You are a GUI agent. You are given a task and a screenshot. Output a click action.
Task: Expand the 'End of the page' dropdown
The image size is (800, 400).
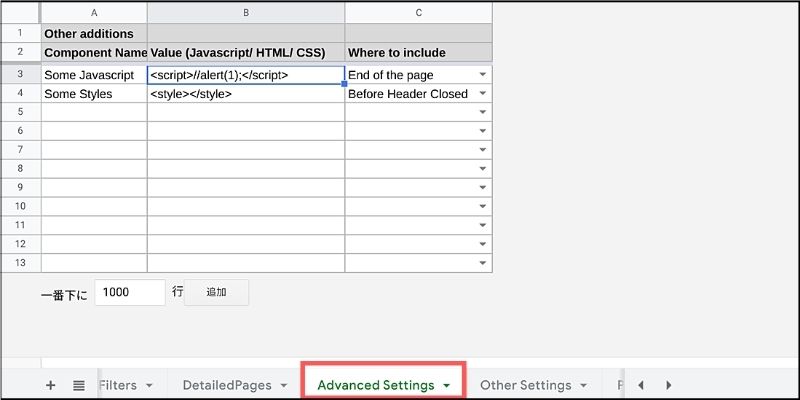[483, 75]
